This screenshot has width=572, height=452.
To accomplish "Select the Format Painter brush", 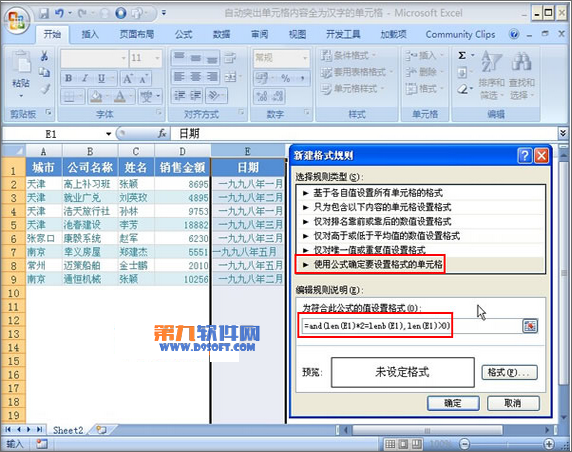I will (x=45, y=89).
